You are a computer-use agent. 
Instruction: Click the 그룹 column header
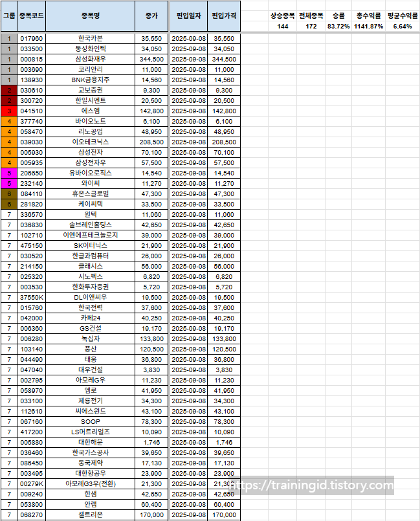[9, 16]
